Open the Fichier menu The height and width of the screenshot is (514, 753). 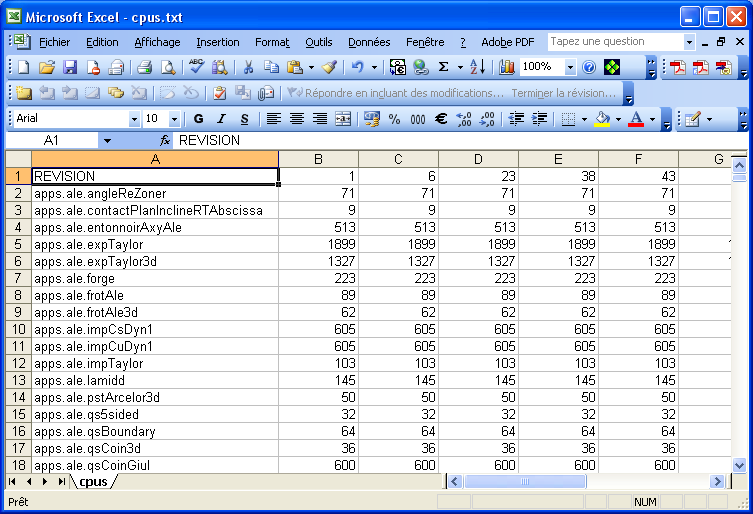pos(54,42)
